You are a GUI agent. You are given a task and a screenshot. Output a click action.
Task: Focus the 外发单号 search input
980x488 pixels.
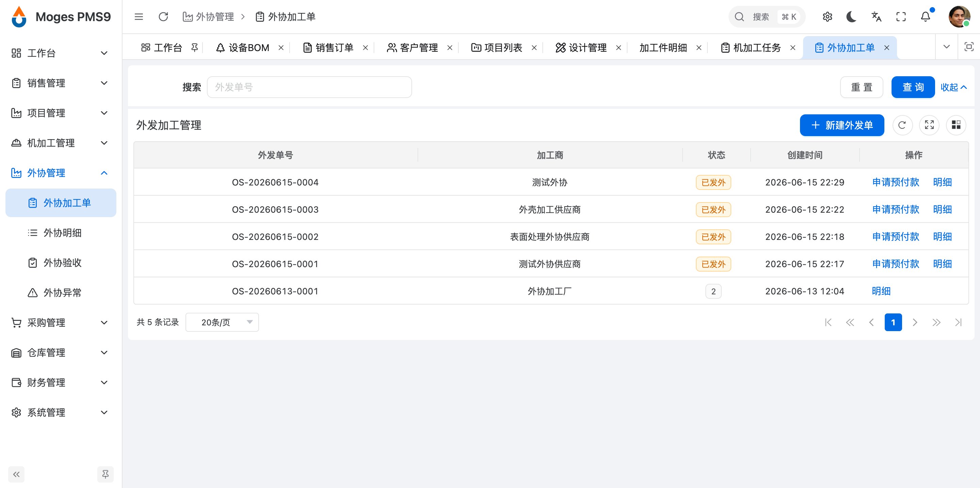point(309,87)
